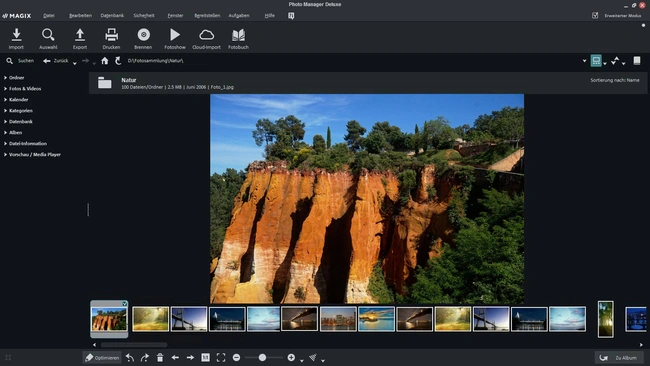Screen dimensions: 650x366
Task: Show previous photo with left arrow
Action: [x=175, y=357]
